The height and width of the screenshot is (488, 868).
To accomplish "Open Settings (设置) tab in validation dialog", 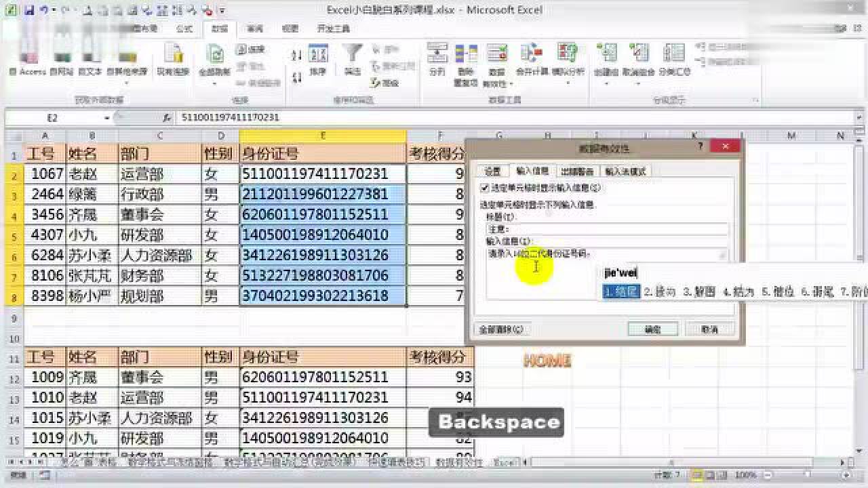I will (x=492, y=171).
